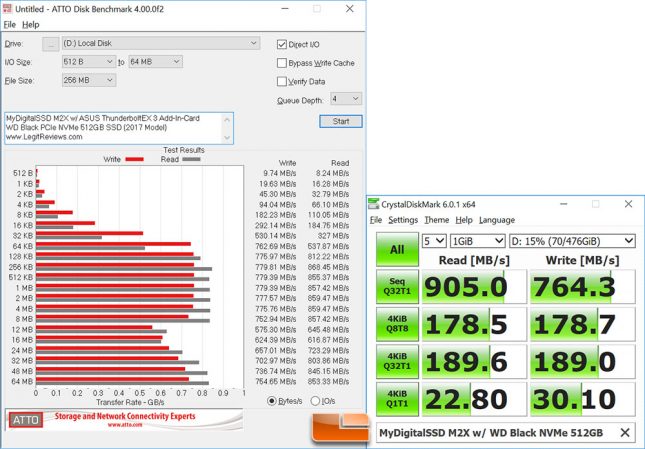This screenshot has width=645, height=449.
Task: Open CrystalDiskMark Language menu
Action: tap(497, 220)
